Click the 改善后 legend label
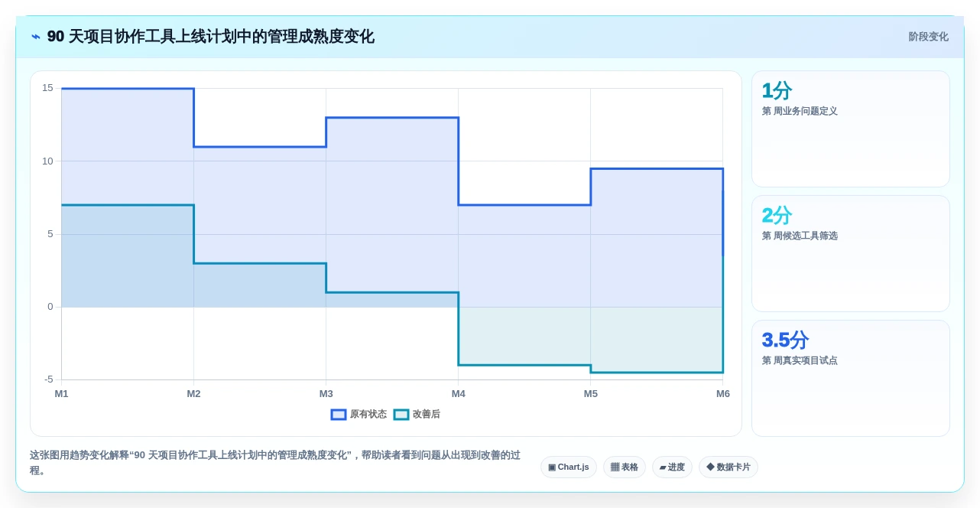The width and height of the screenshot is (980, 508). click(427, 415)
